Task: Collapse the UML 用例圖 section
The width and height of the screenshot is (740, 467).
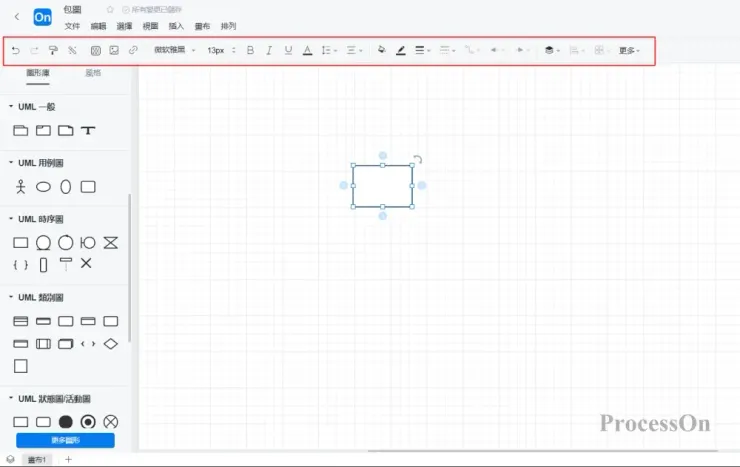Action: [x=11, y=163]
